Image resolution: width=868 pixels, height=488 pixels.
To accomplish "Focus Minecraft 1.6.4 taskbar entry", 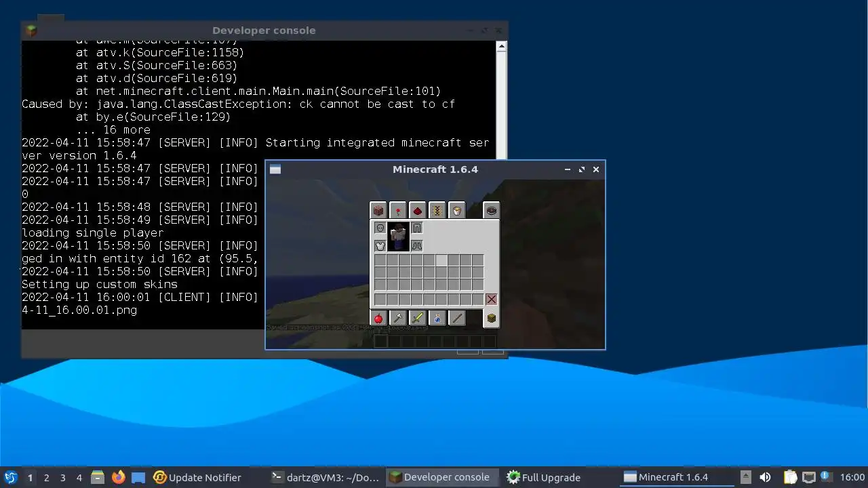I will 678,477.
